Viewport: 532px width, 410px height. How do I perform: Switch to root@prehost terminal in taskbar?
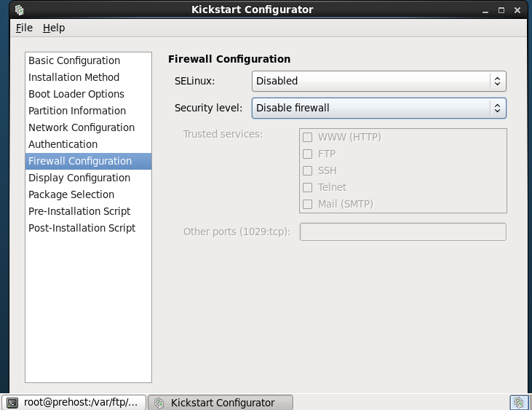pyautogui.click(x=74, y=403)
